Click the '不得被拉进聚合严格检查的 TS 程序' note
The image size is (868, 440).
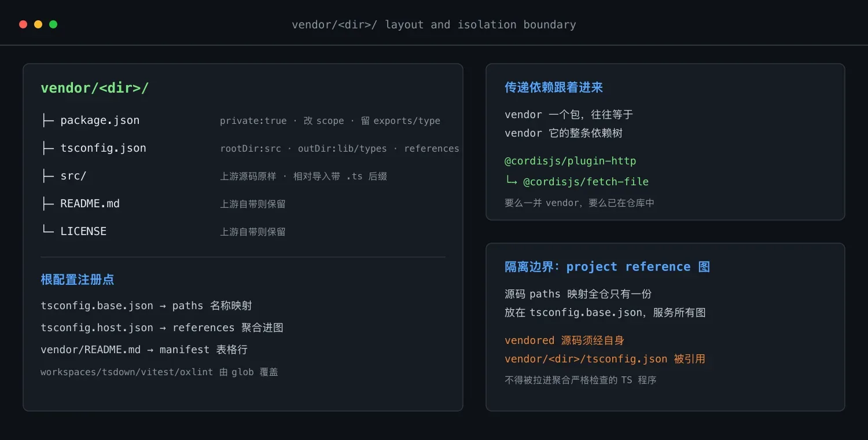(x=580, y=380)
